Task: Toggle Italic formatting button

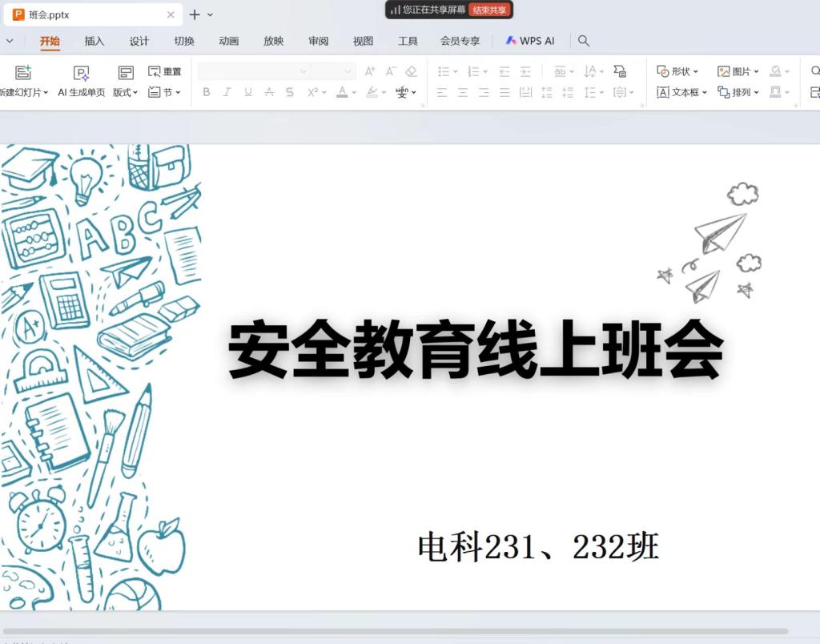Action: (x=227, y=92)
